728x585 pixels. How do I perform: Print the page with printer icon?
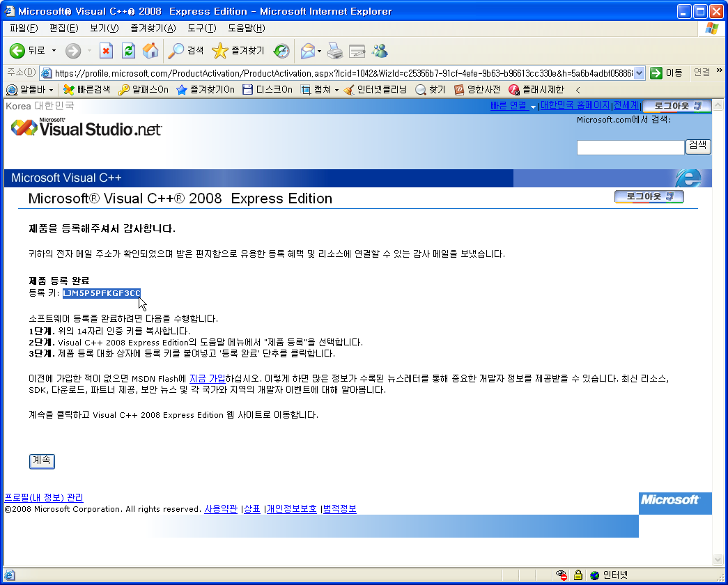(335, 51)
